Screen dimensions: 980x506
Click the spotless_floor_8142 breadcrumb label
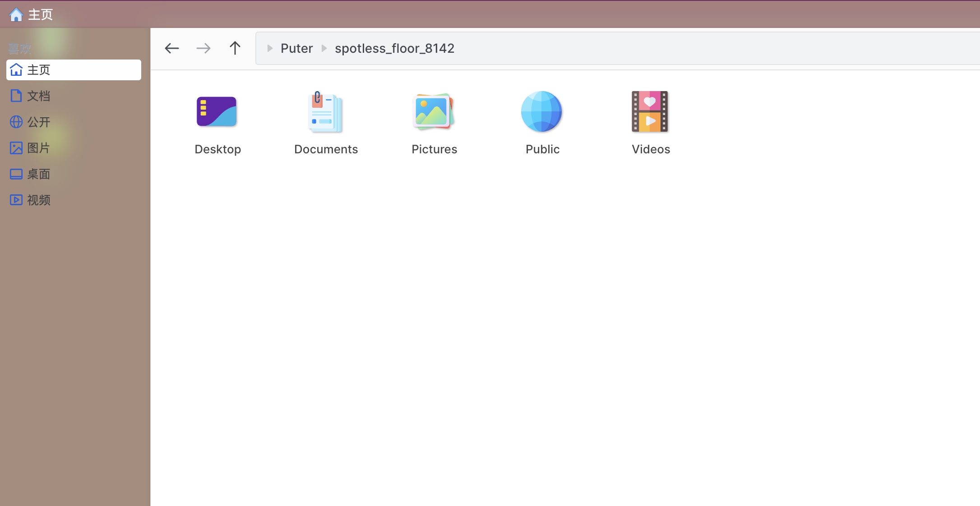(394, 48)
